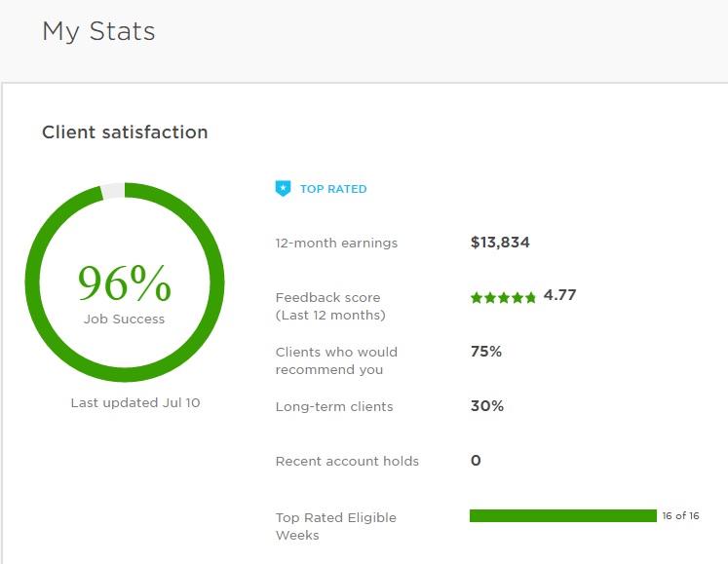Click the Top Rated Eligible Weeks progress bar
The height and width of the screenshot is (564, 728).
(x=562, y=516)
